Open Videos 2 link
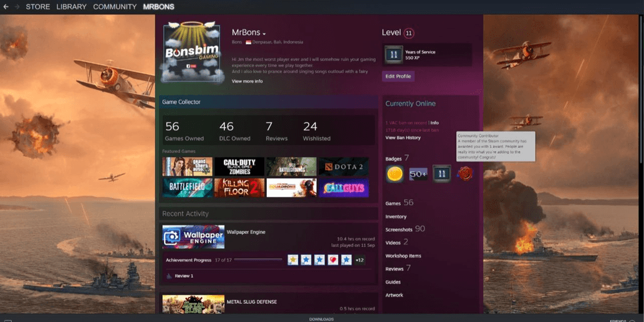 (396, 242)
